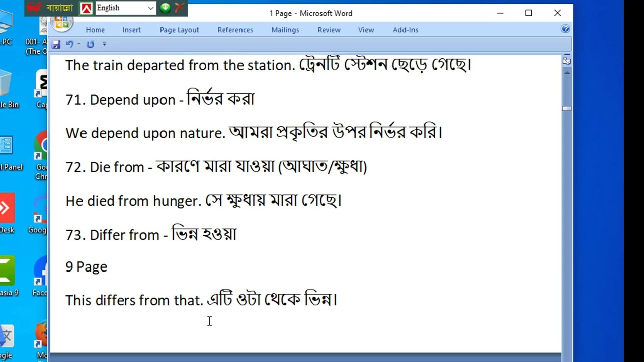Maximize the Word window
Screen dimensions: 644x362
point(529,13)
